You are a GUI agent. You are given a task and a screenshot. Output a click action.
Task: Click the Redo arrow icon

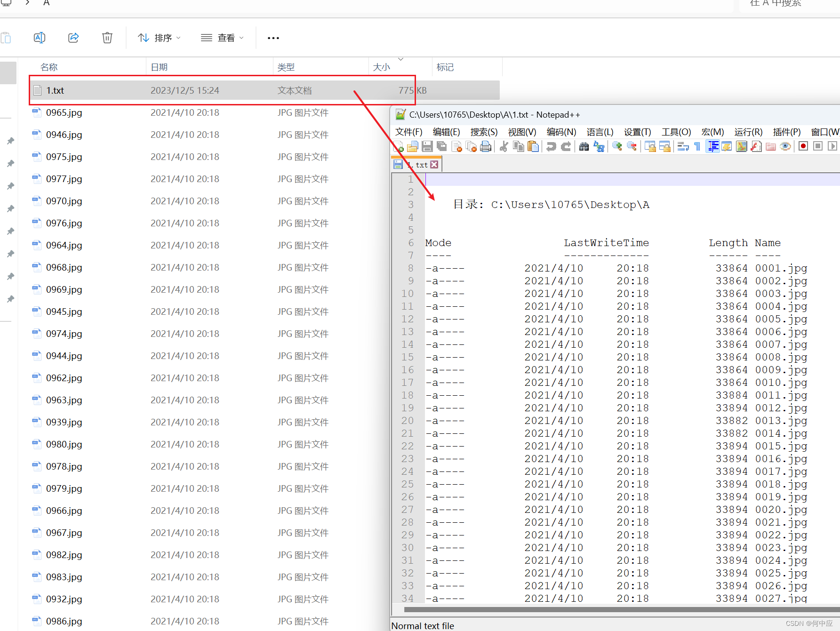(x=566, y=147)
